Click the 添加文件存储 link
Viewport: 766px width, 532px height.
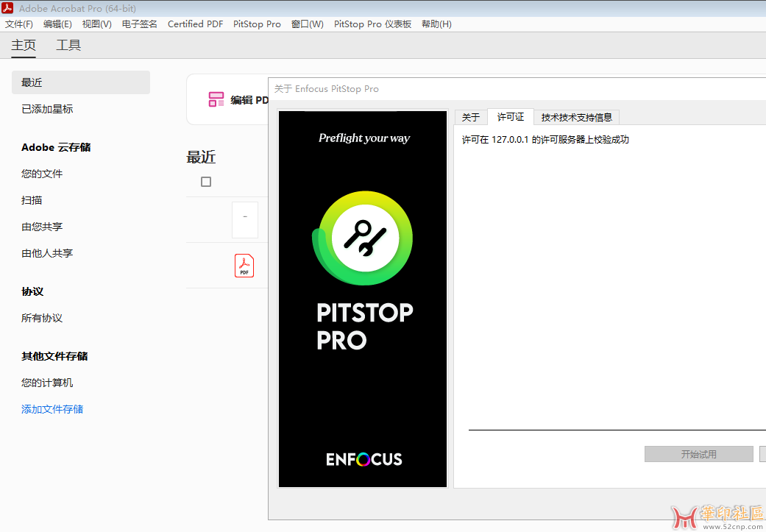(x=52, y=409)
